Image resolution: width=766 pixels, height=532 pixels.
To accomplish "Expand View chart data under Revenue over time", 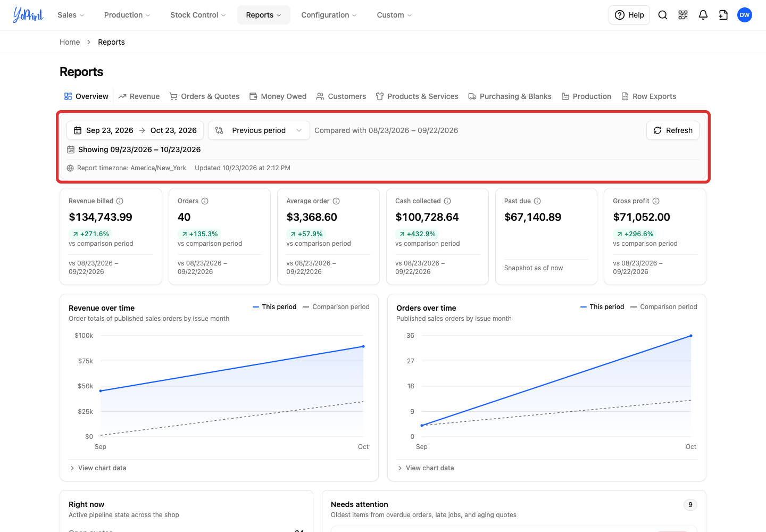I will click(98, 468).
